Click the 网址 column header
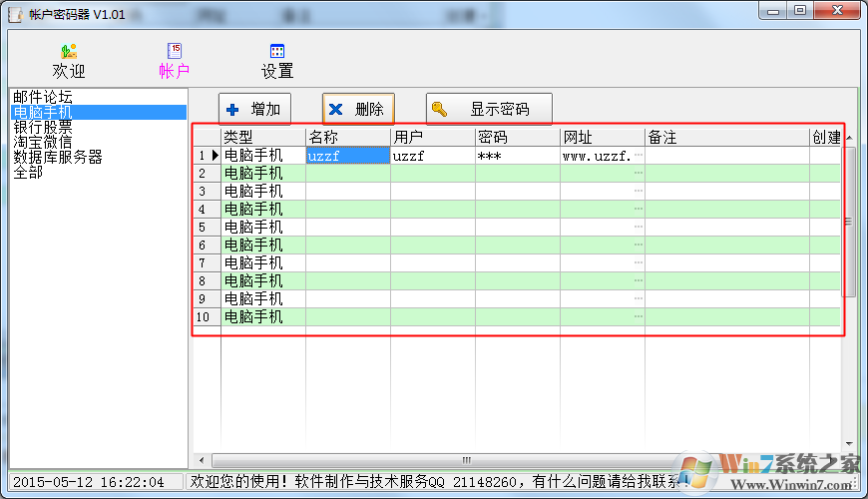 pos(603,137)
